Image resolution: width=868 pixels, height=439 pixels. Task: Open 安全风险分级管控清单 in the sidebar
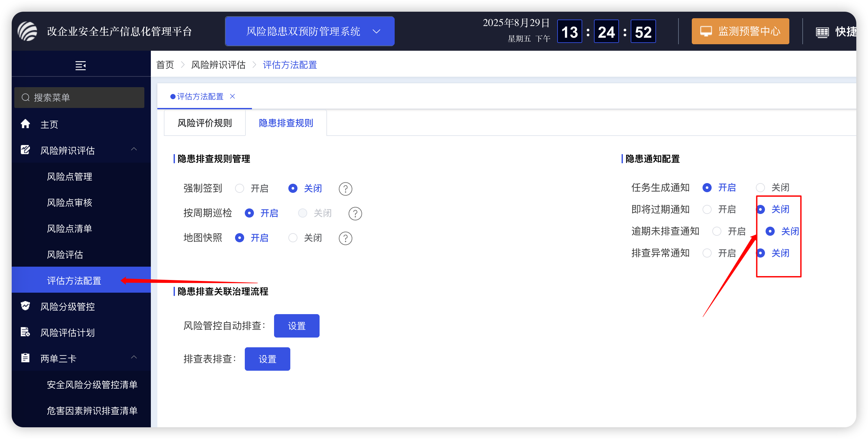pos(81,384)
